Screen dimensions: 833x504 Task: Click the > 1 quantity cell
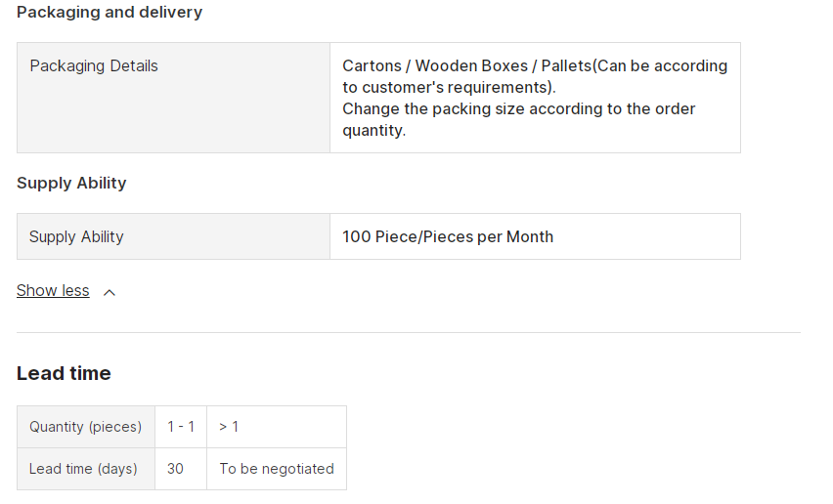(x=277, y=427)
